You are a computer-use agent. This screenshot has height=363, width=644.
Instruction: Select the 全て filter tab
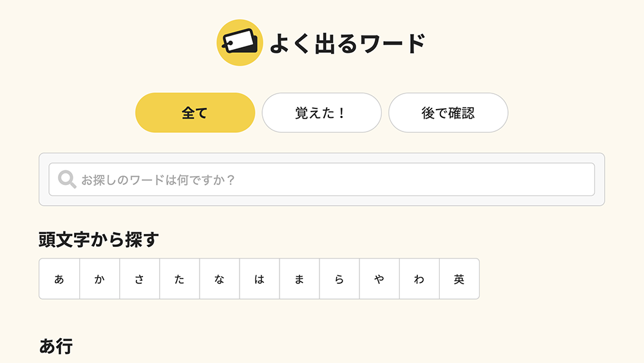pos(194,113)
